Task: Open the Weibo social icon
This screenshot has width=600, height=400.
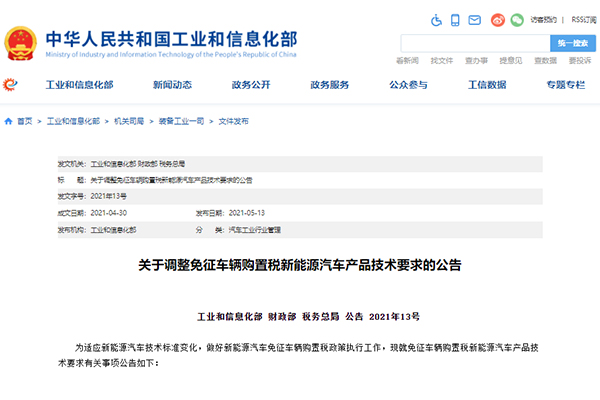Action: (x=497, y=20)
